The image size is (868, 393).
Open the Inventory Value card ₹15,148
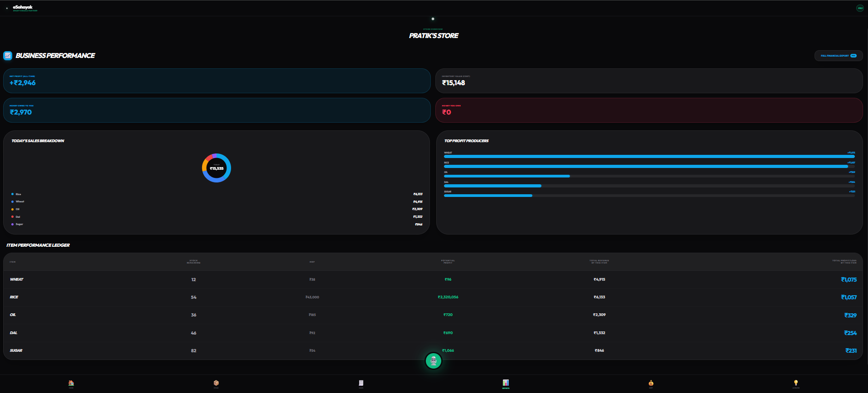[x=649, y=81]
